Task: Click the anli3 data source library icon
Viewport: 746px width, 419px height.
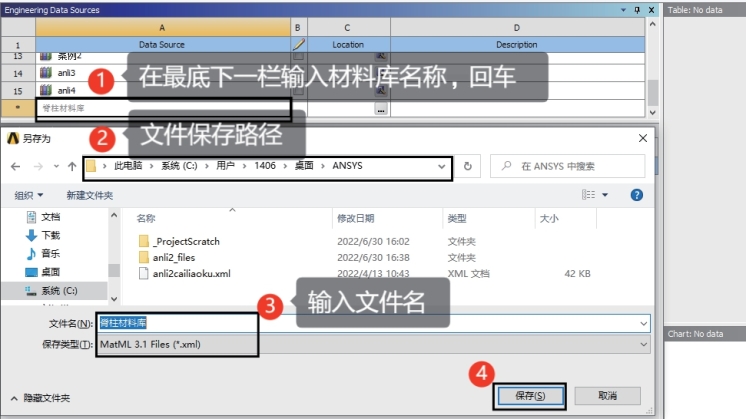Action: coord(46,73)
